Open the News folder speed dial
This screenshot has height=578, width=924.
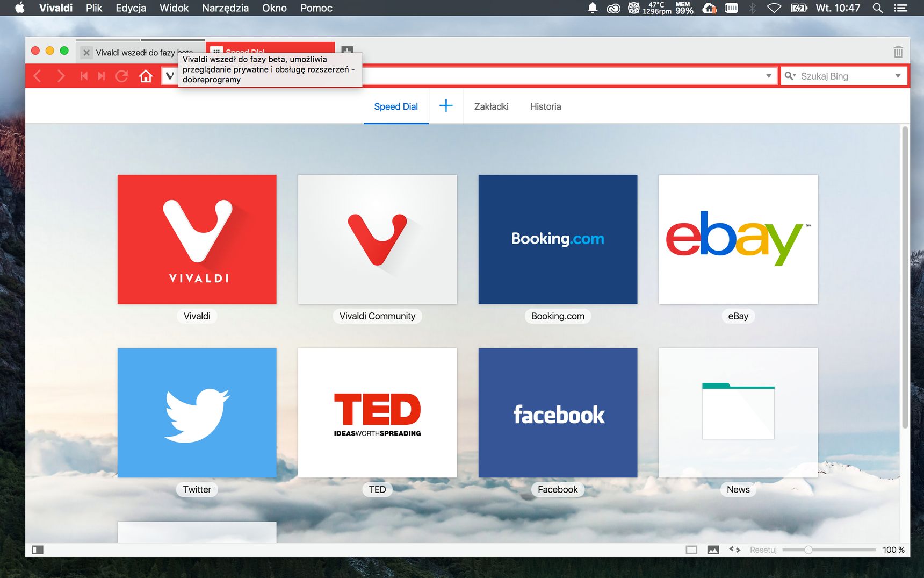(x=738, y=413)
